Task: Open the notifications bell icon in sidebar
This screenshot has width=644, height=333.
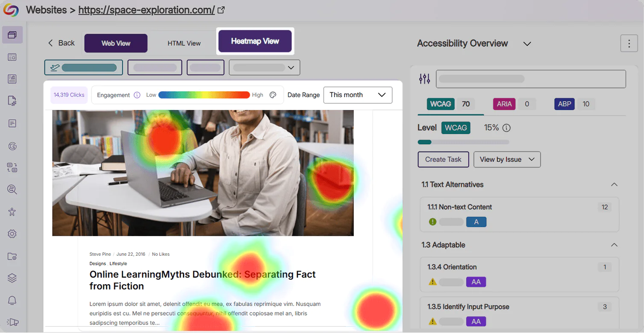Action: (x=12, y=301)
